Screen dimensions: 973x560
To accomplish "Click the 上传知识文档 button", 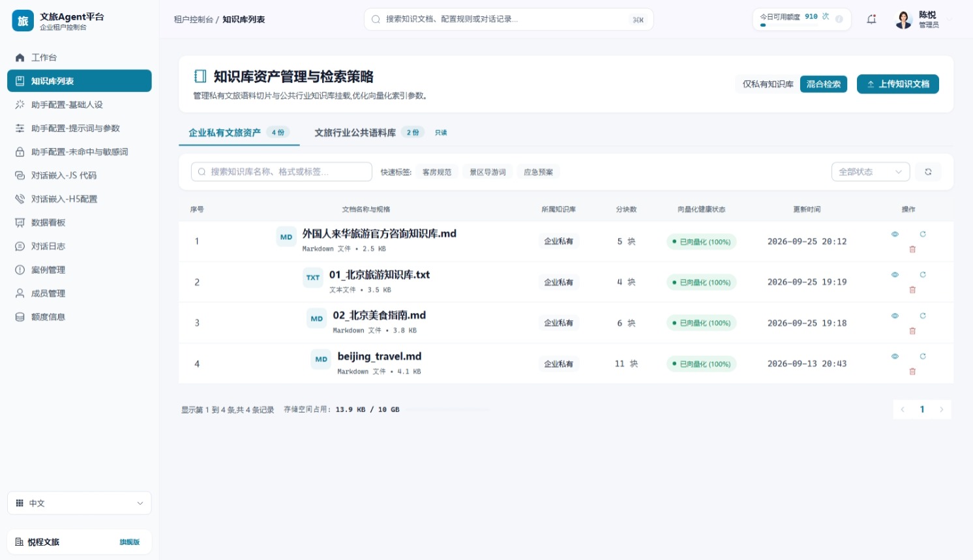I will (898, 84).
